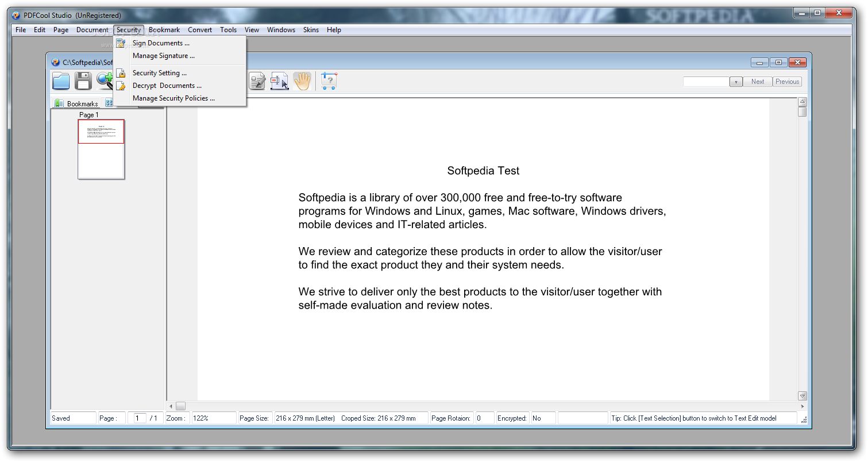The image size is (868, 462).
Task: Click the Decrypt Documents key icon
Action: pyautogui.click(x=121, y=86)
